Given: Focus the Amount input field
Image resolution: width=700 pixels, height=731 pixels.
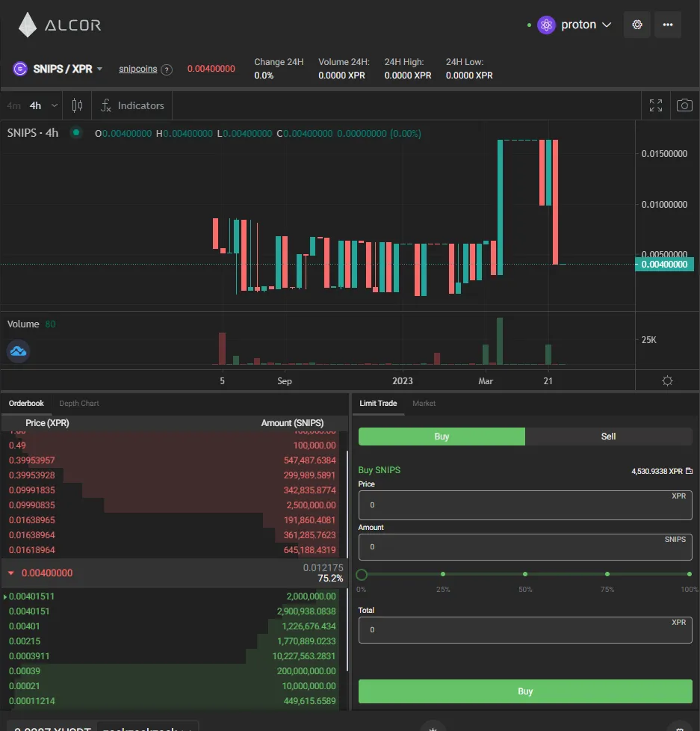Looking at the screenshot, I should point(525,547).
